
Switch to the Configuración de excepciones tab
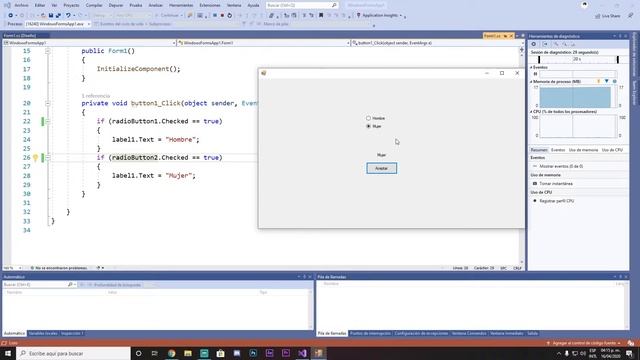pyautogui.click(x=421, y=333)
